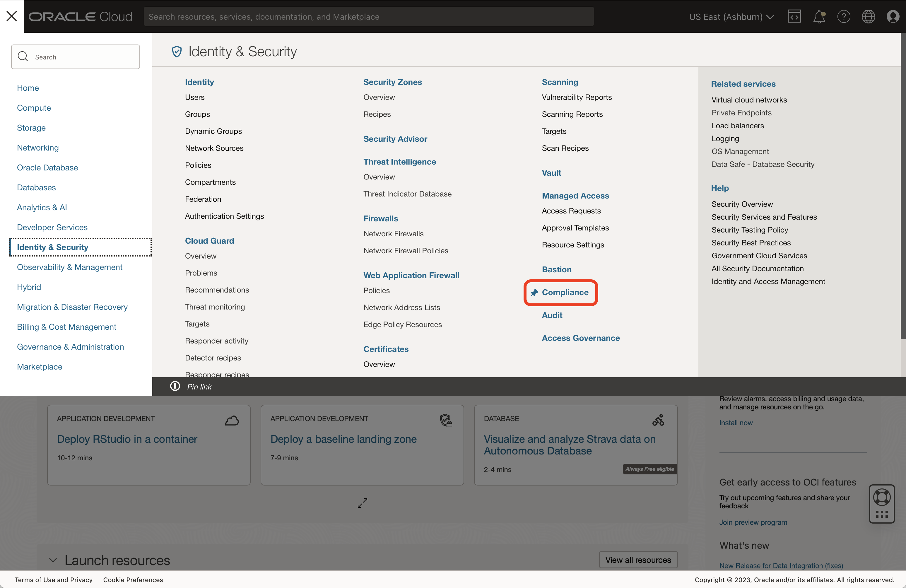
Task: Open the user profile avatar menu
Action: (893, 16)
